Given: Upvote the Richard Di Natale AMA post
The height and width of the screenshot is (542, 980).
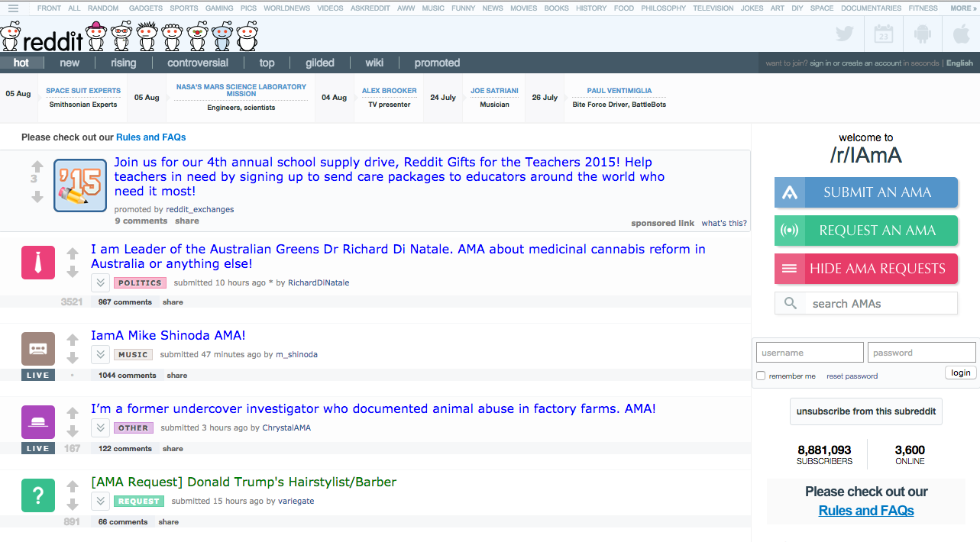Looking at the screenshot, I should click(72, 252).
